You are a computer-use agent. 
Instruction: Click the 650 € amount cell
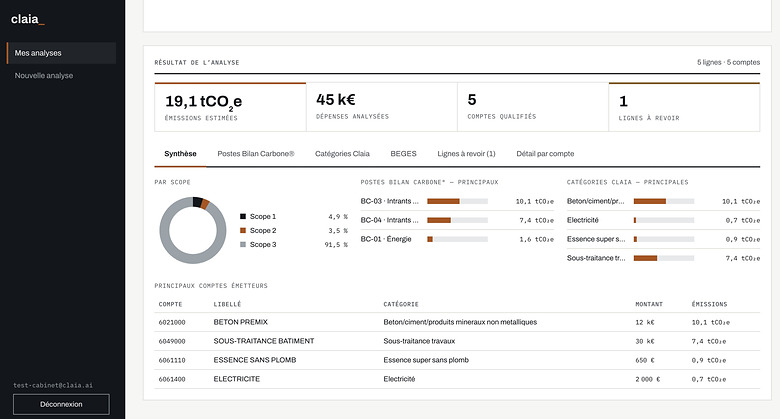[x=646, y=360]
